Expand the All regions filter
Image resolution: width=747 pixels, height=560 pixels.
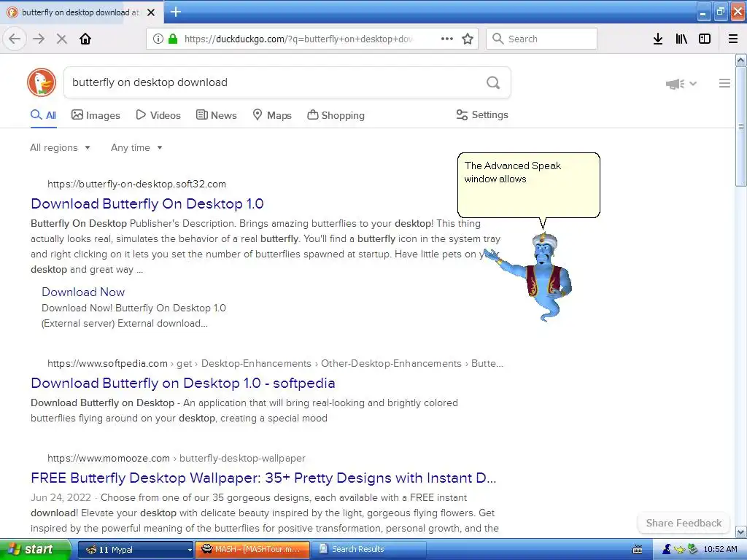click(60, 147)
